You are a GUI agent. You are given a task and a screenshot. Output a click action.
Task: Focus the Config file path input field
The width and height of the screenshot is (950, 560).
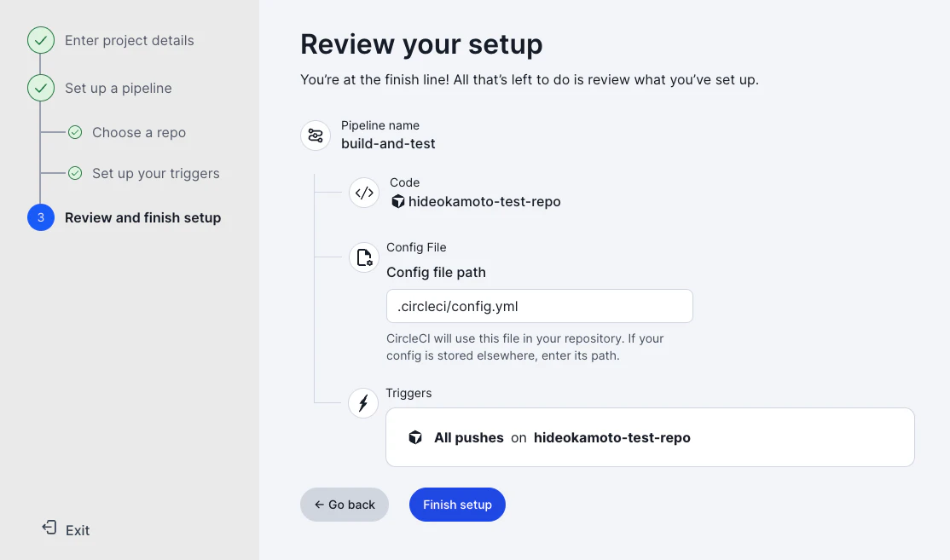(x=540, y=306)
